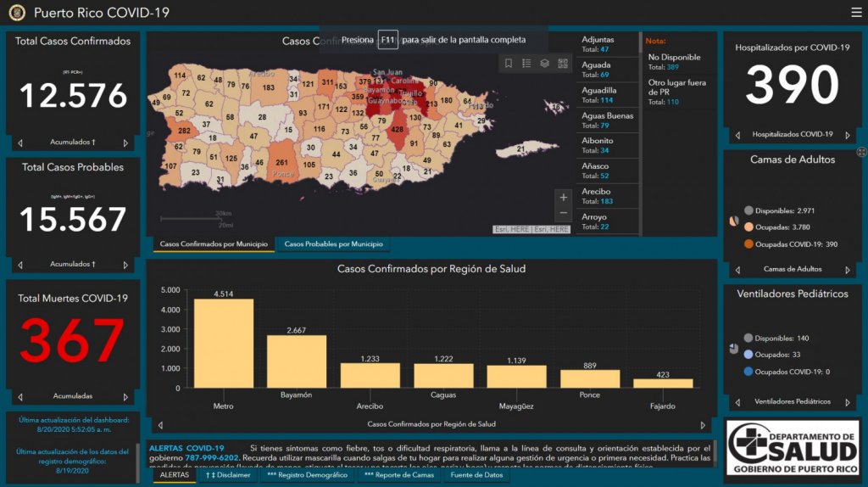The image size is (868, 487).
Task: Zoom in on the map
Action: coord(564,198)
